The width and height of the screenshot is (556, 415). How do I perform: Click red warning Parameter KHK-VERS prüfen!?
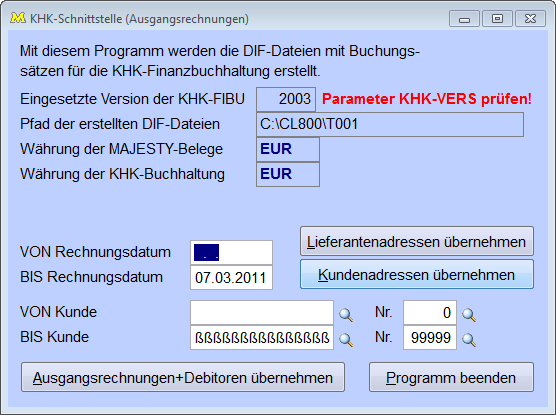point(427,99)
